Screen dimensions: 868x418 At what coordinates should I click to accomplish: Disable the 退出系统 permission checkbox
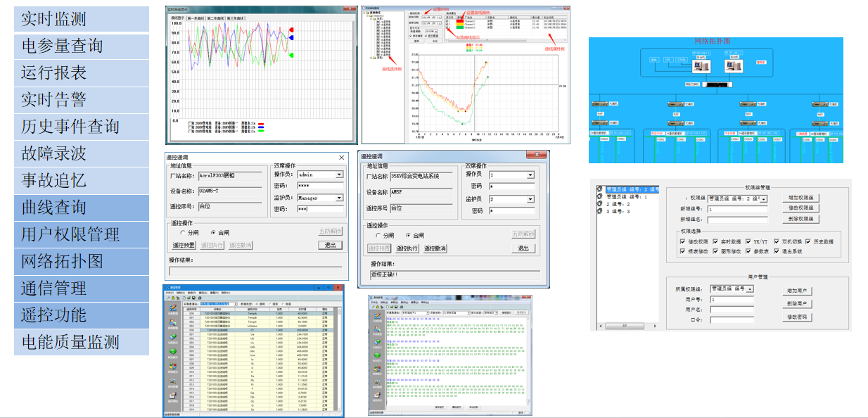click(777, 251)
